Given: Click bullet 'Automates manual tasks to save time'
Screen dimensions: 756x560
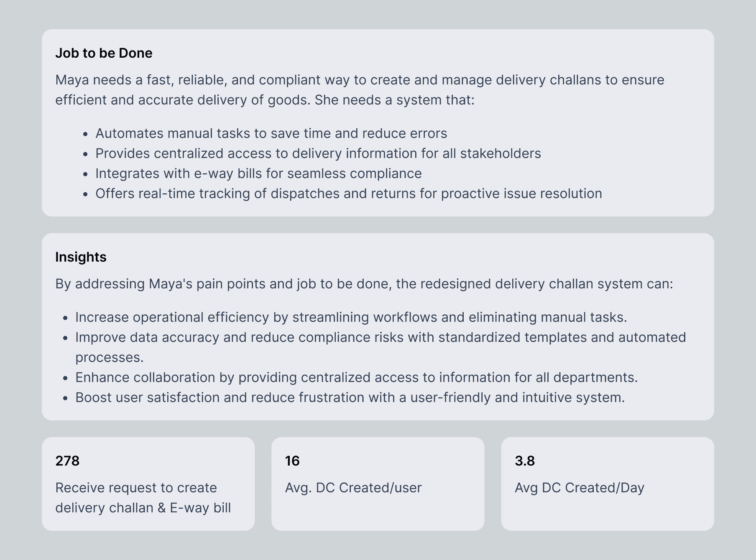Looking at the screenshot, I should (271, 133).
